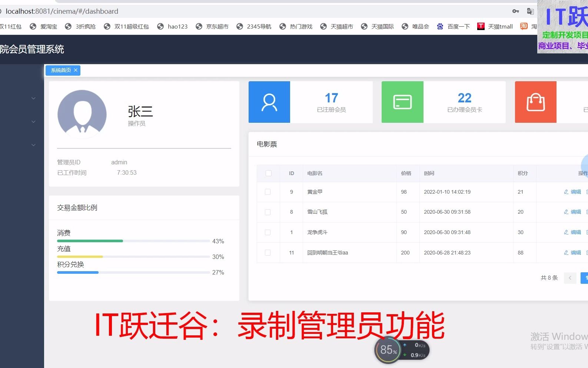Go to previous page in pagination

[570, 278]
